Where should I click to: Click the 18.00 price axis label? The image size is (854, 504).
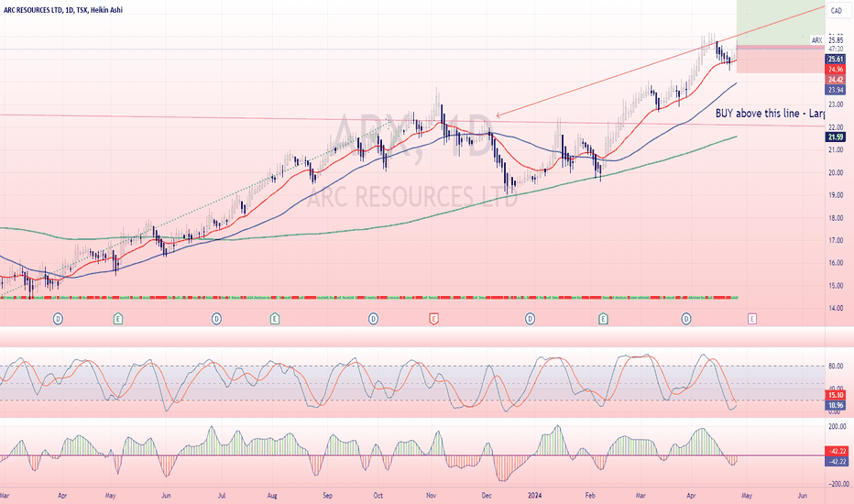pos(836,218)
